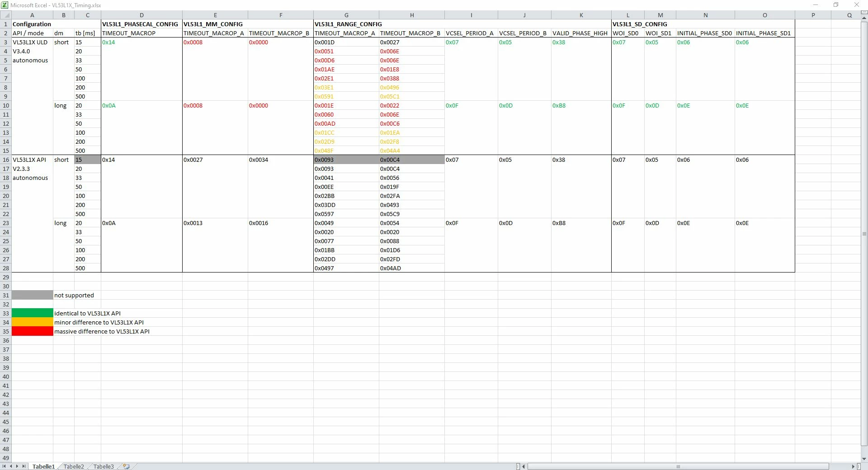Select the 'INITIAL_PHASE_SD1' header cell
Viewport: 868px width, 470px height.
tap(765, 33)
